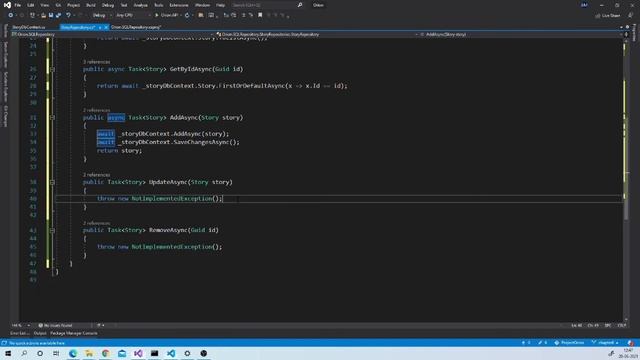Click FirstOrDefaultAsync in the return statement
Viewport: 640px width, 360px height.
click(251, 86)
